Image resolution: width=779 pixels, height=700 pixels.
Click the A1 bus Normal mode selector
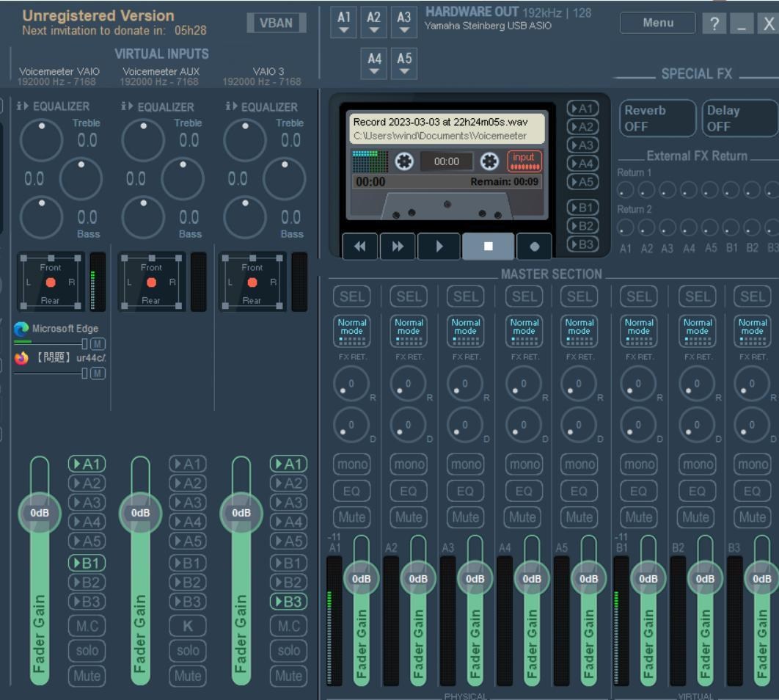(x=352, y=331)
